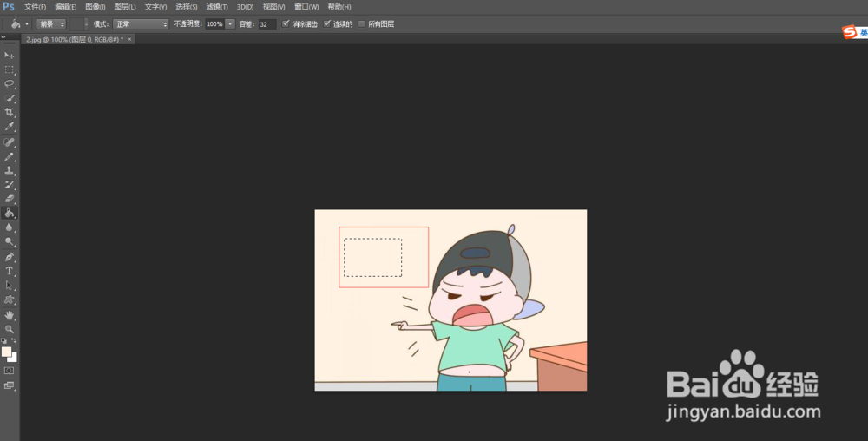Select the Crop tool
868x441 pixels.
tap(10, 112)
